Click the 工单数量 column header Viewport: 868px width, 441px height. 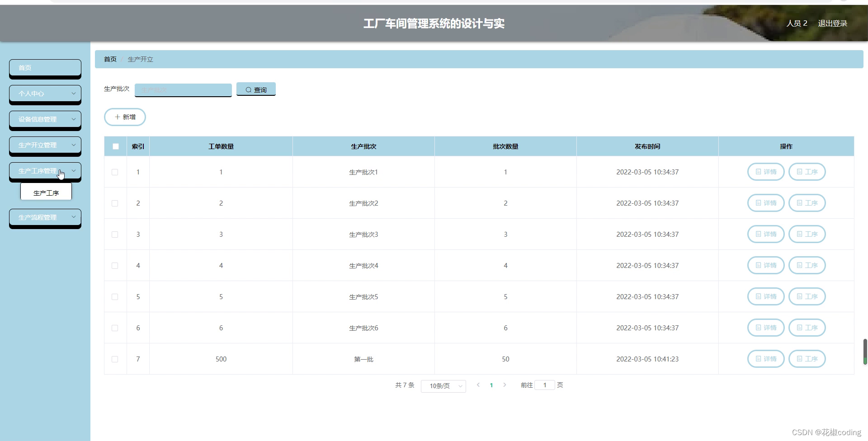coord(221,146)
